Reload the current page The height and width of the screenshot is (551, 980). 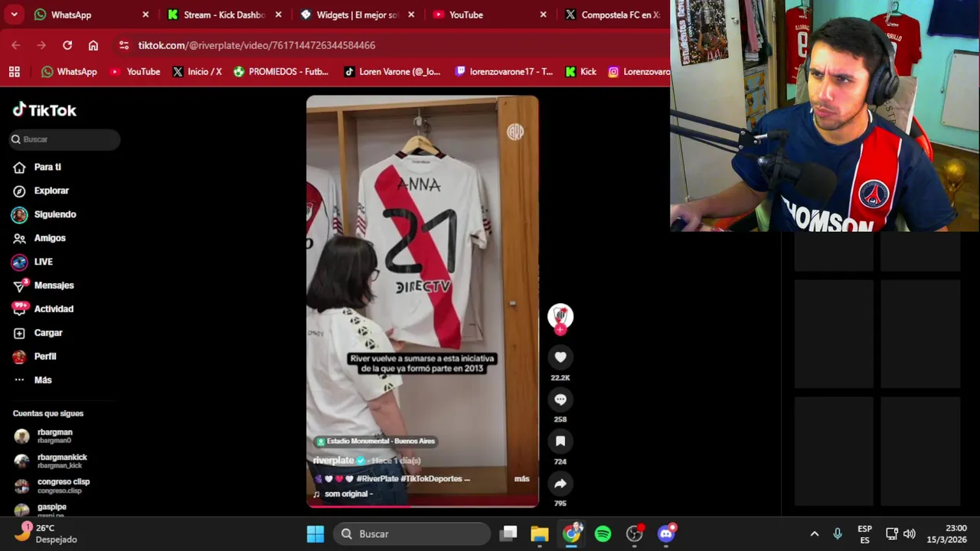click(67, 45)
